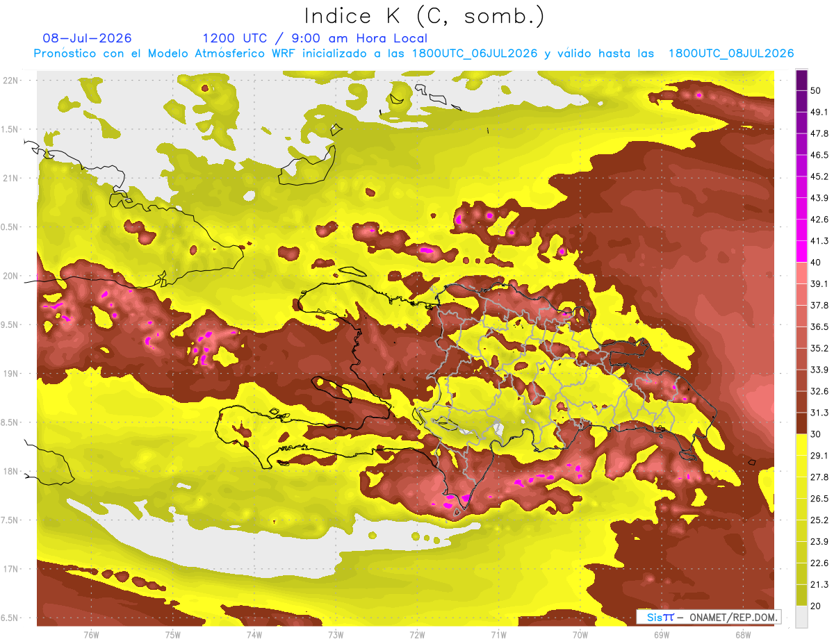Pick the dark brown swatch between 30 and 31.3
Image resolution: width=834 pixels, height=644 pixels.
pos(801,423)
